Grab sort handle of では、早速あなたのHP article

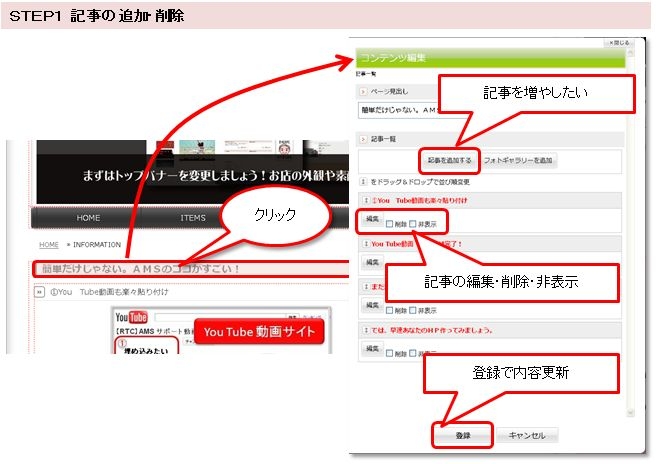(x=366, y=330)
